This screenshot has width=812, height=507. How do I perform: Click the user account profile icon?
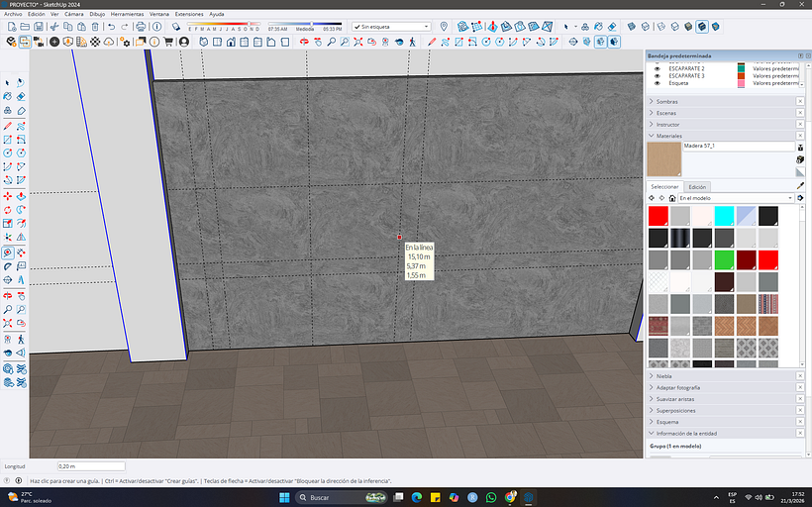[184, 42]
